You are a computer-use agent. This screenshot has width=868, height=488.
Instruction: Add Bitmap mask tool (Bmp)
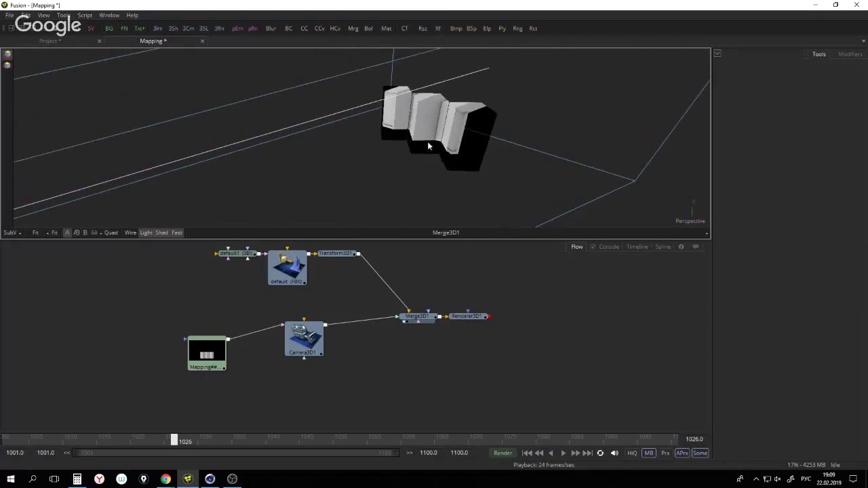(x=456, y=28)
